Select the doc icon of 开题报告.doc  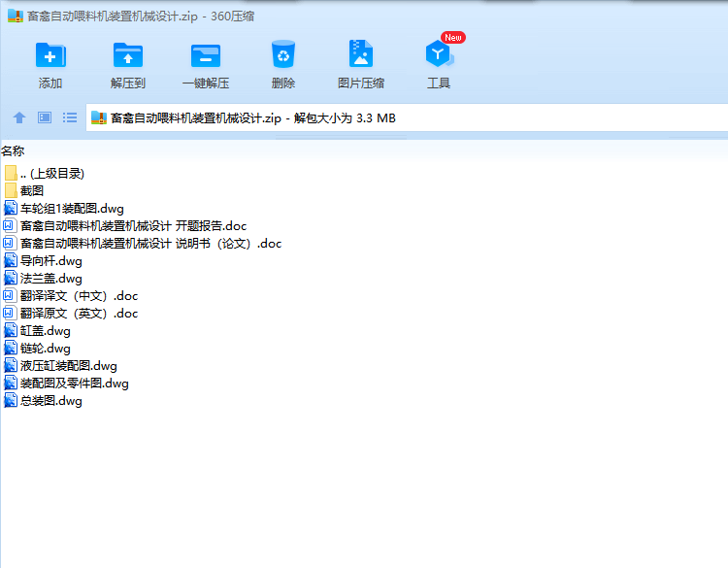point(11,225)
